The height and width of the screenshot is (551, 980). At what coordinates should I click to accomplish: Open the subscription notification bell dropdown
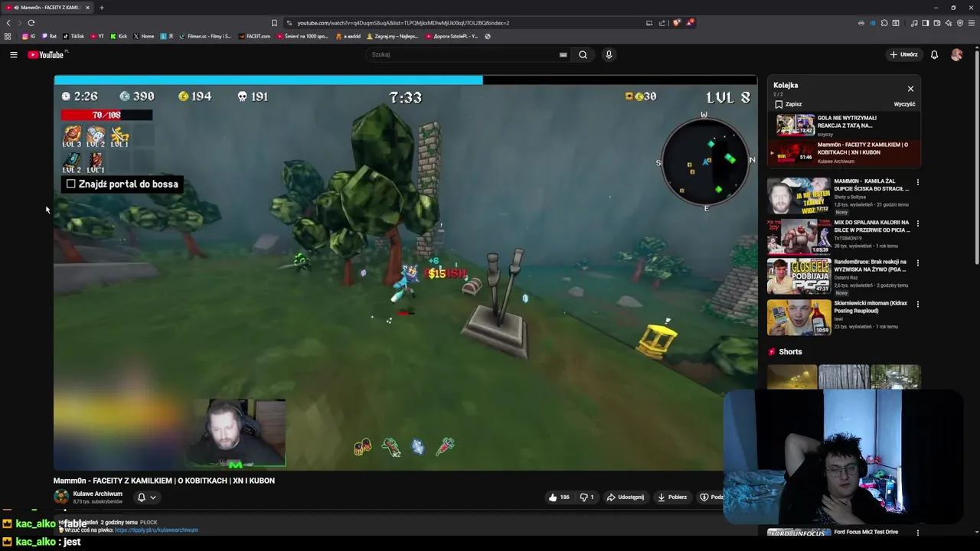click(x=146, y=497)
